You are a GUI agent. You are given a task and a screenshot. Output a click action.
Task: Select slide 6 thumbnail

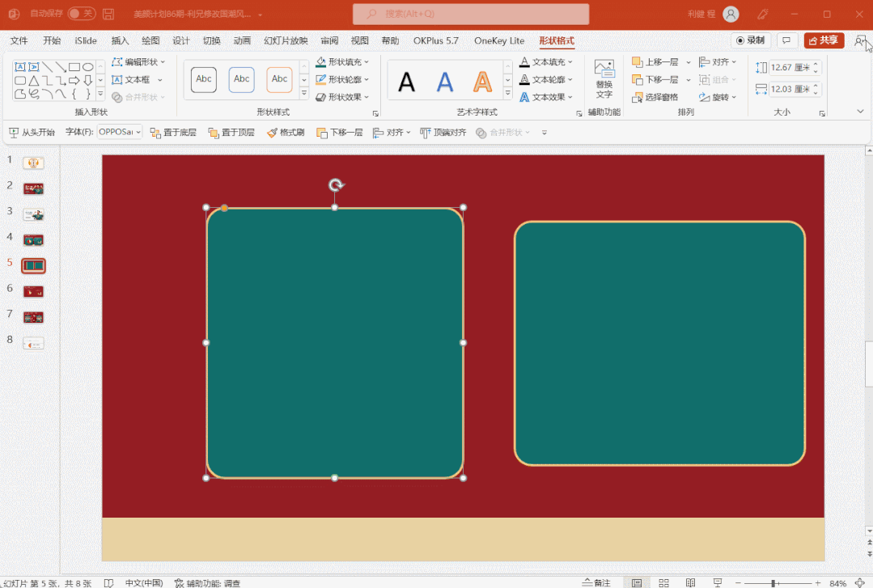pyautogui.click(x=33, y=291)
